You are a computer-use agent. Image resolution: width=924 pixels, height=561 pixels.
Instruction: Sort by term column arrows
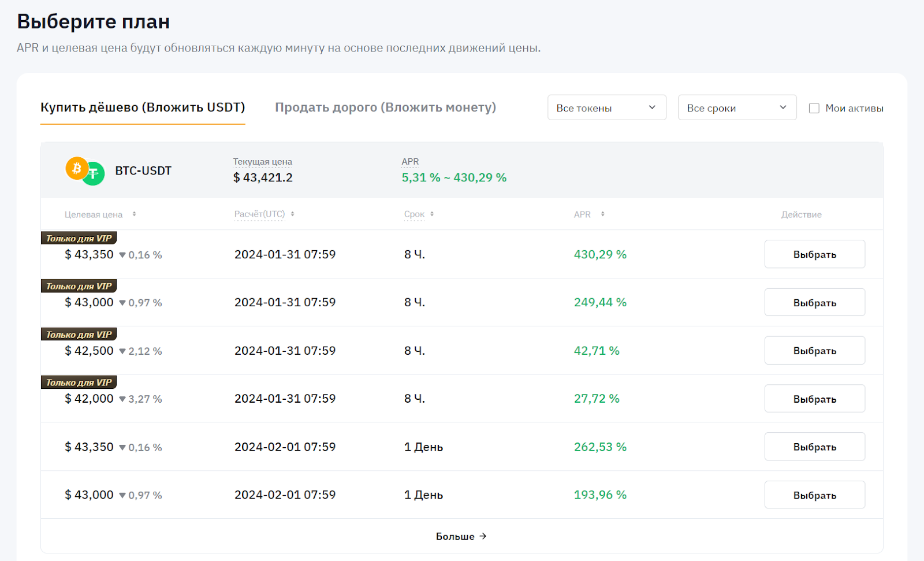pos(432,214)
